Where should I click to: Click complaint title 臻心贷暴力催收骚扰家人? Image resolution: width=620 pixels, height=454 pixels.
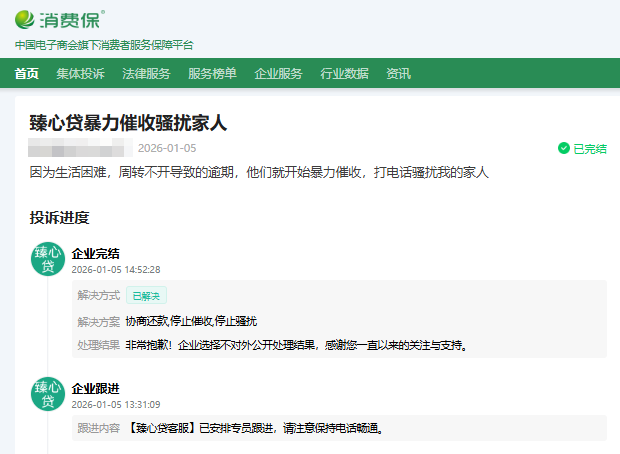(129, 123)
